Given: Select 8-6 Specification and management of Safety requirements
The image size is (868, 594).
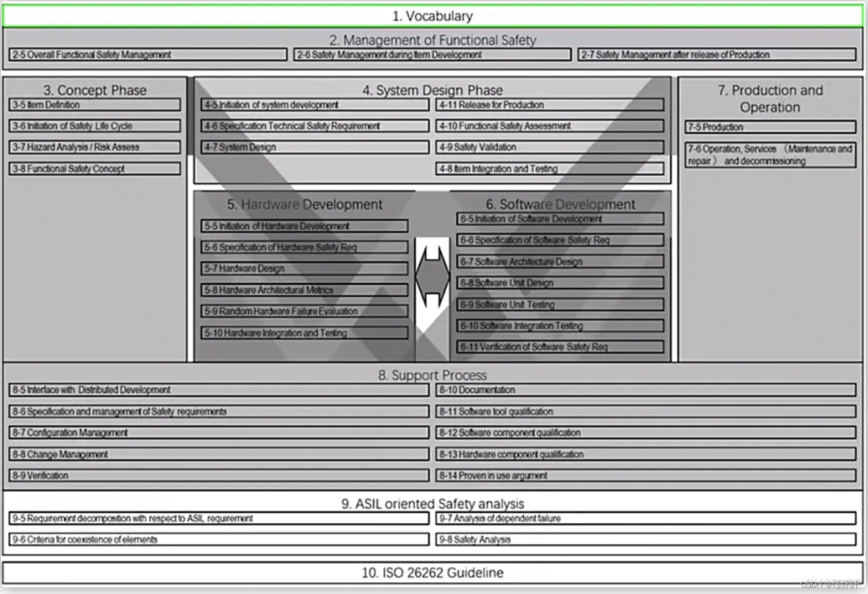Looking at the screenshot, I should coord(218,411).
